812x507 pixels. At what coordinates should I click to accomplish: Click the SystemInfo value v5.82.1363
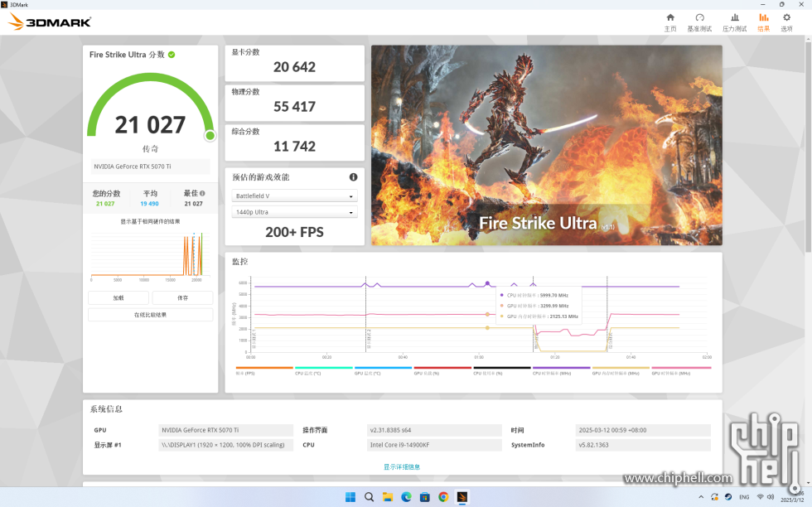click(x=643, y=445)
